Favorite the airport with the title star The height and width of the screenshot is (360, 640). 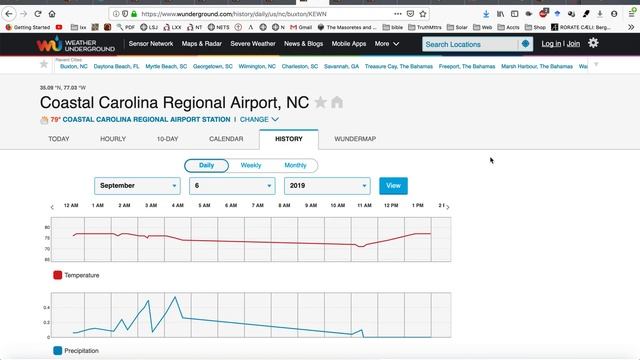click(x=321, y=102)
